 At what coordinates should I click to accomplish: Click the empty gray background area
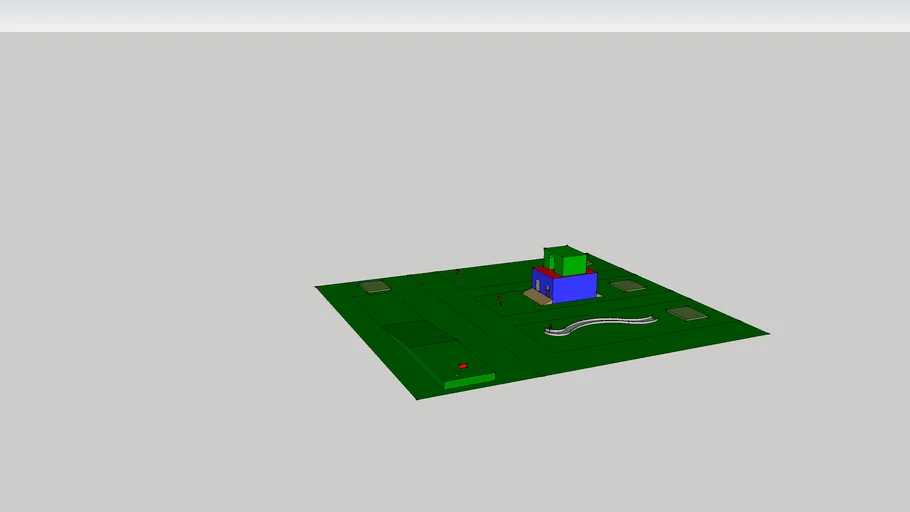click(x=200, y=200)
